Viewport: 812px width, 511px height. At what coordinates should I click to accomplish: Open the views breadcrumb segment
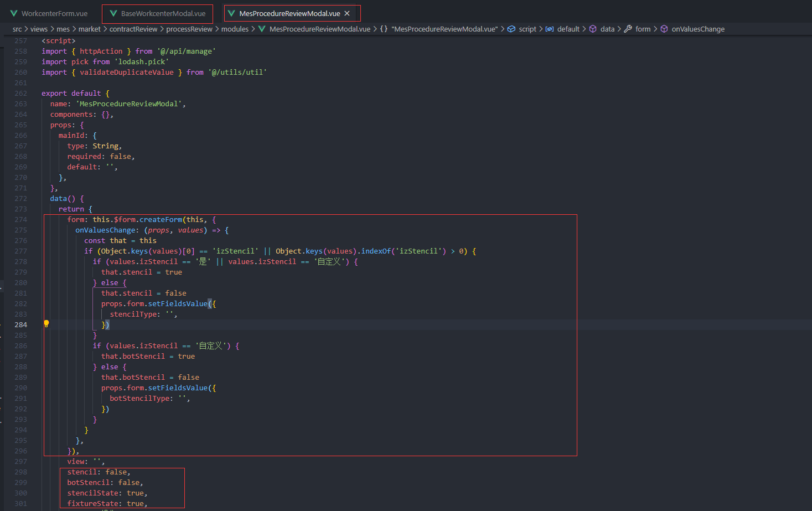click(39, 29)
